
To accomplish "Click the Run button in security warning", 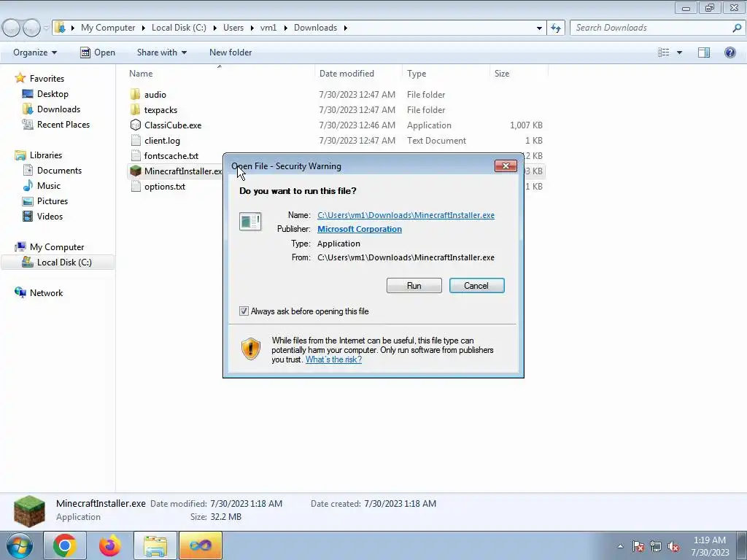I will tap(414, 286).
